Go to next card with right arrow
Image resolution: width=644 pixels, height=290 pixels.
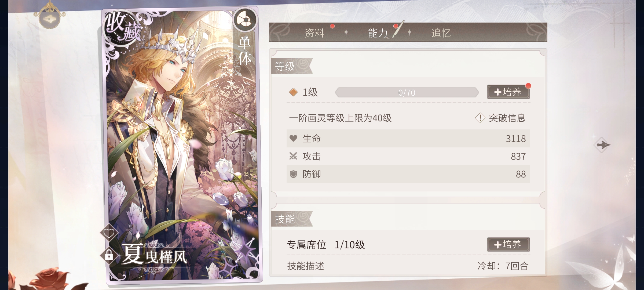tap(602, 145)
